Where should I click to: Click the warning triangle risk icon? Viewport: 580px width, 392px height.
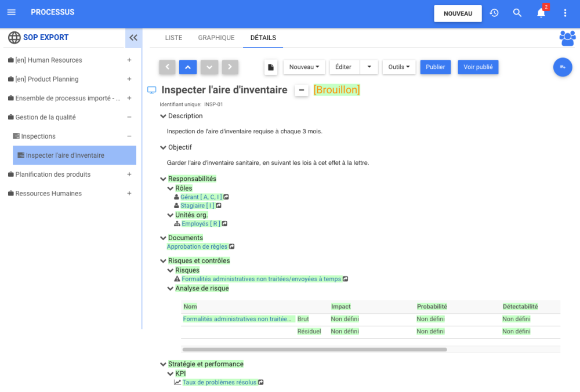pyautogui.click(x=177, y=279)
